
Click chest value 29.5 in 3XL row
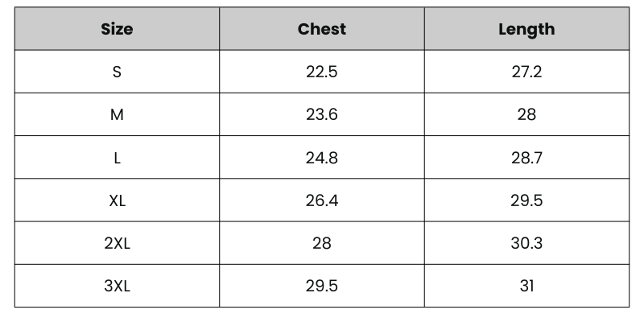(321, 286)
